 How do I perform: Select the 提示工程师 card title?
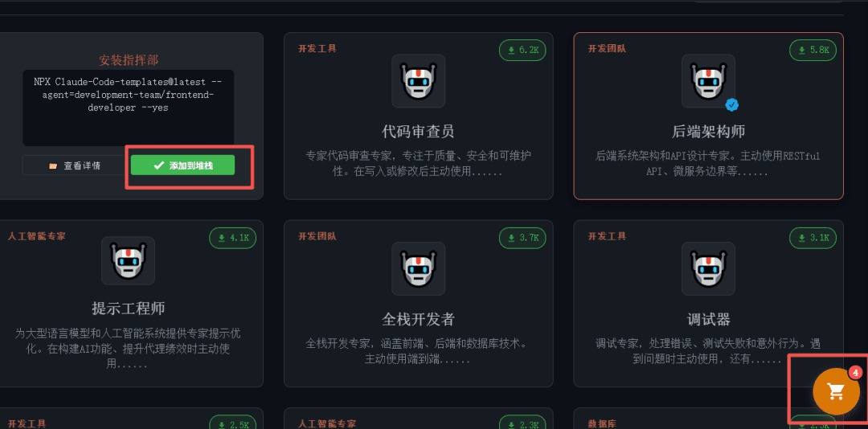tap(128, 308)
